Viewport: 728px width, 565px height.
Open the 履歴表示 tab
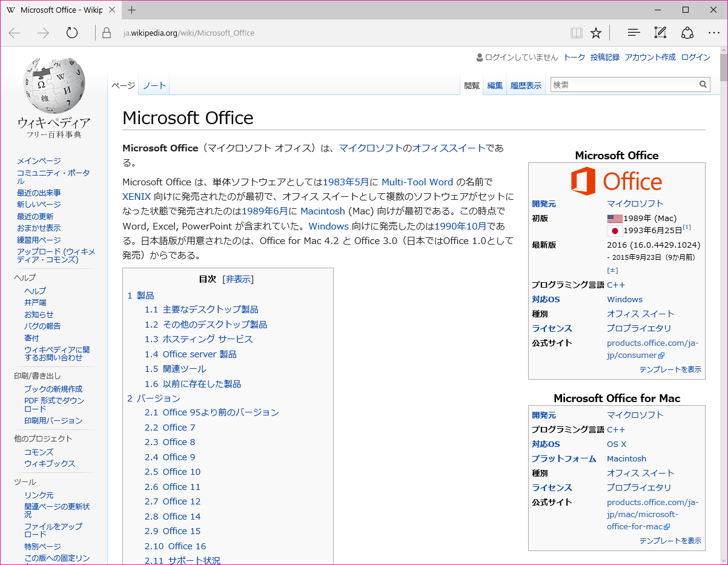(x=526, y=86)
